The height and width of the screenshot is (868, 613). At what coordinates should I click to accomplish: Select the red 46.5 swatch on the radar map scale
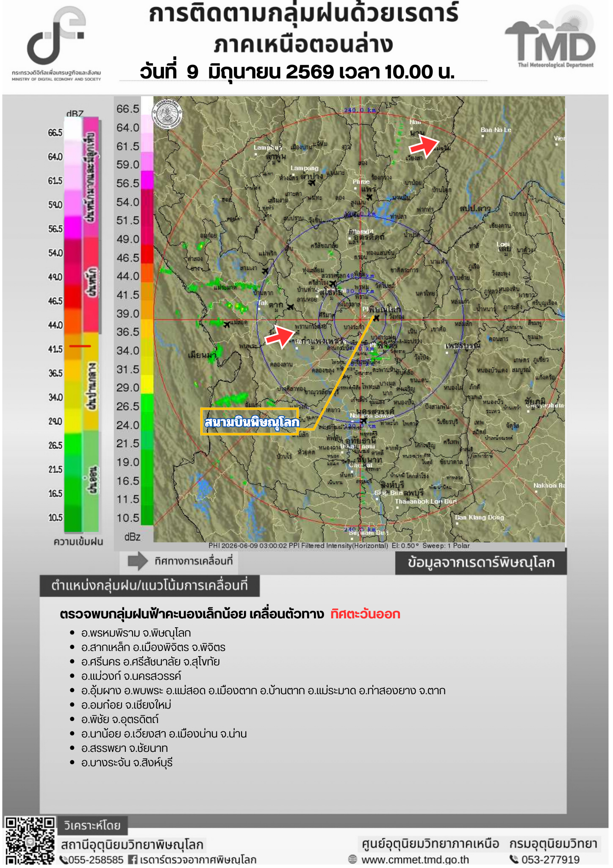pyautogui.click(x=147, y=254)
